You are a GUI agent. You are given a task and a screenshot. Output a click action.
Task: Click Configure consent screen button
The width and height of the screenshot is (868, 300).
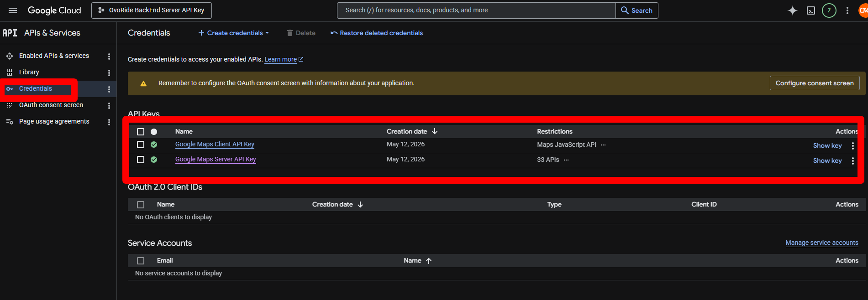point(815,83)
